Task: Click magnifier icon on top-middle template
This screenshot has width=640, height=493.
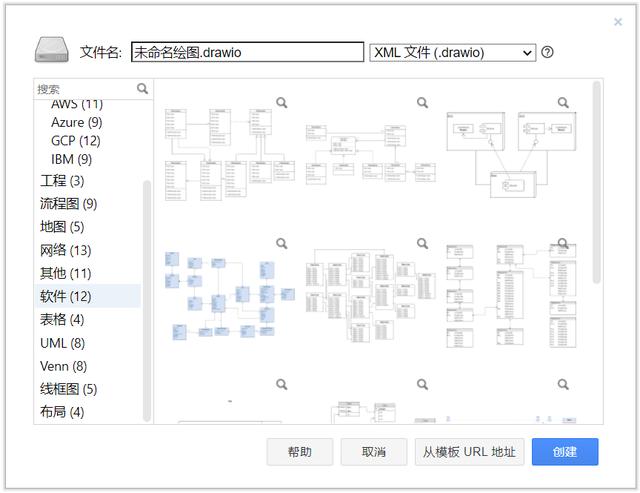Action: 422,102
